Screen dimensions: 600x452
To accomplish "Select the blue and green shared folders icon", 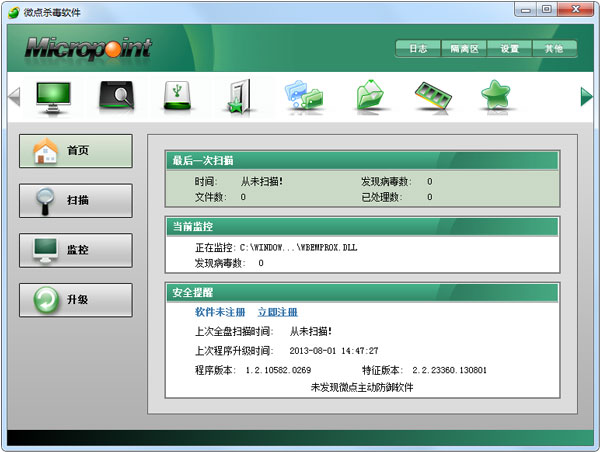I will pyautogui.click(x=304, y=96).
